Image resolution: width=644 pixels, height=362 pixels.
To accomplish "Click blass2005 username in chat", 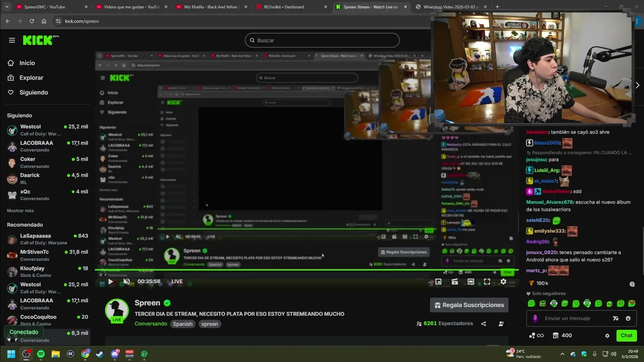I will point(547,143).
